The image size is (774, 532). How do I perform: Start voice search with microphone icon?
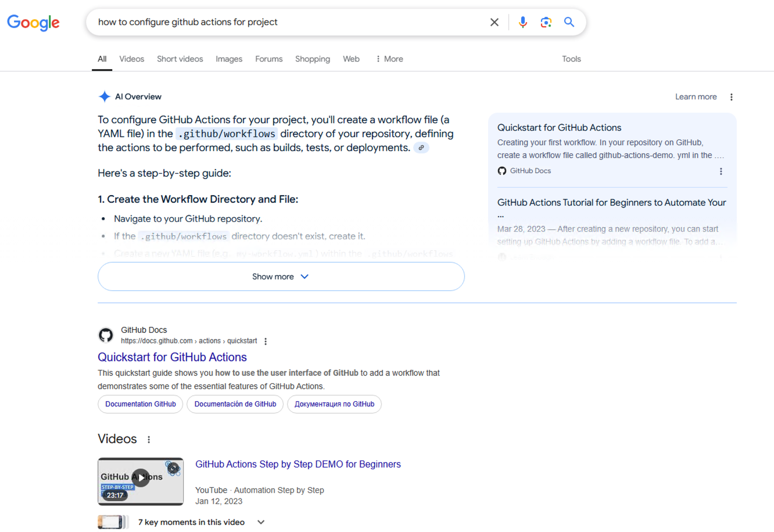(523, 22)
